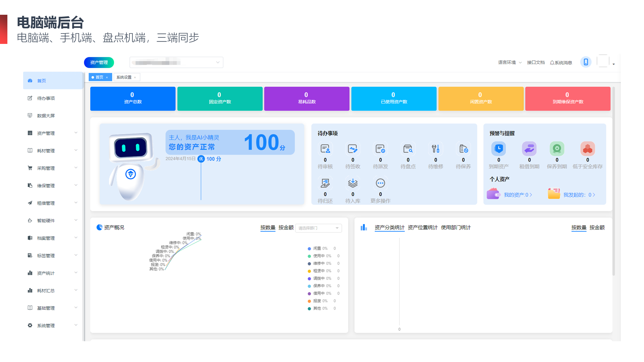Click the blue 资产总数 summary card

pyautogui.click(x=132, y=99)
